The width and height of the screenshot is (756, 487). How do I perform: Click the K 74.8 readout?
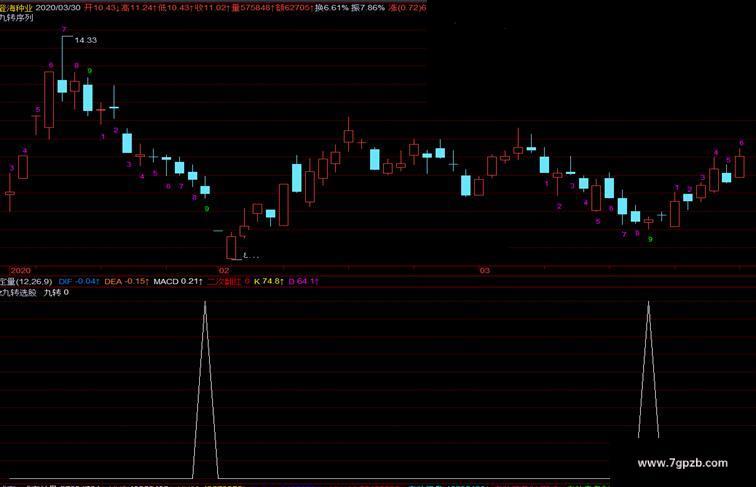point(269,281)
